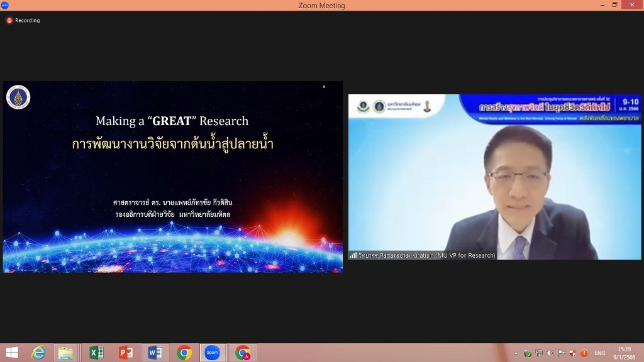644x362 pixels.
Task: Switch to PowerPoint in the taskbar
Action: click(126, 353)
